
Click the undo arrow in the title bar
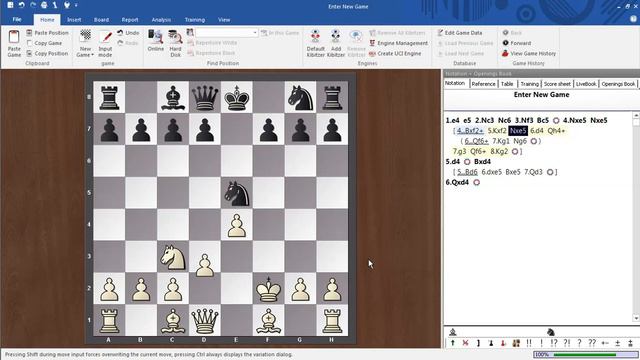(22, 5)
